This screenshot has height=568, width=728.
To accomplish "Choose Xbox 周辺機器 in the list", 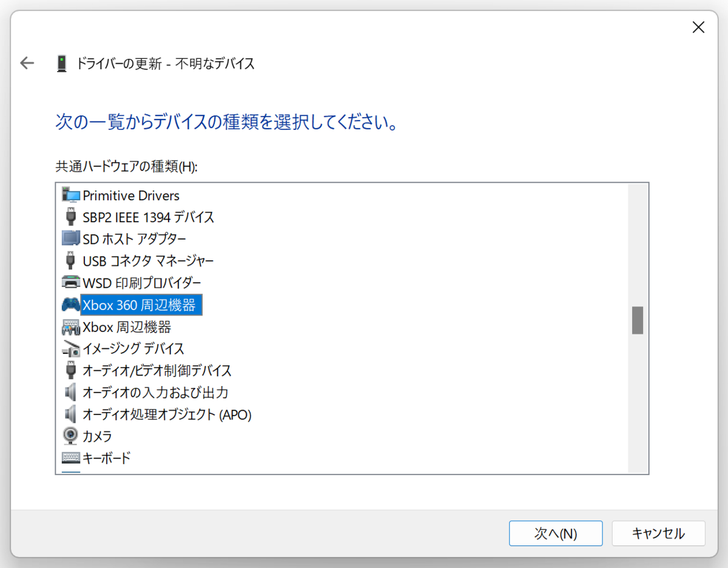I will 127,327.
